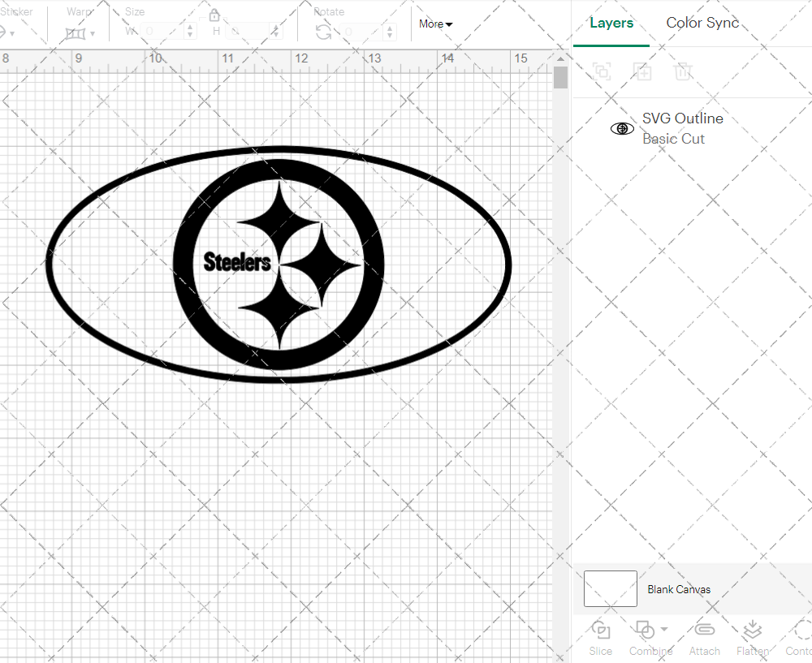Select the SVG Outline layer

(x=682, y=128)
